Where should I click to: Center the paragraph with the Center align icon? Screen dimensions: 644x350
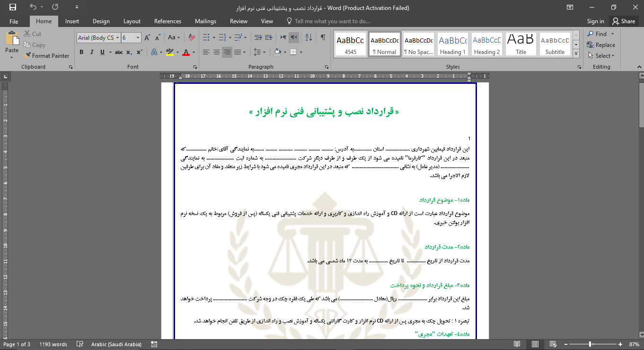(217, 52)
